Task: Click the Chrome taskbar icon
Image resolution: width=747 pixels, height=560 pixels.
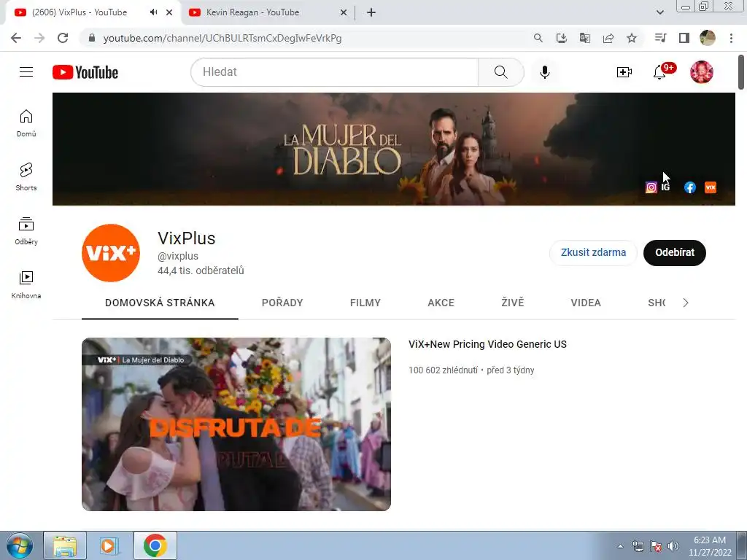Action: 155,545
